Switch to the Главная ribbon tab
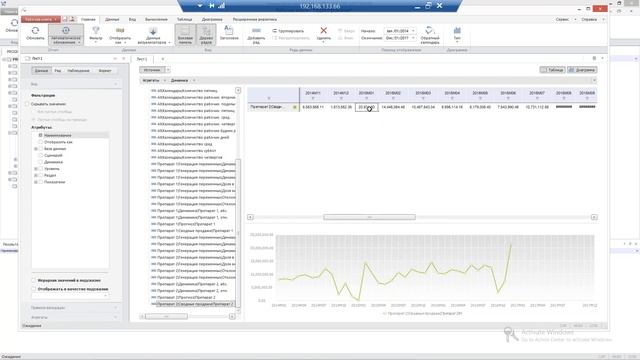 (88, 19)
